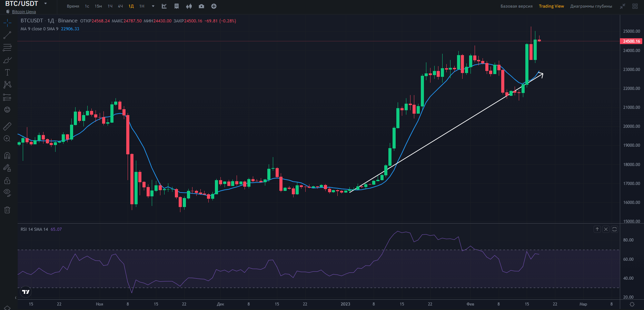644x310 pixels.
Task: Click the trash icon to remove drawings
Action: tap(7, 210)
